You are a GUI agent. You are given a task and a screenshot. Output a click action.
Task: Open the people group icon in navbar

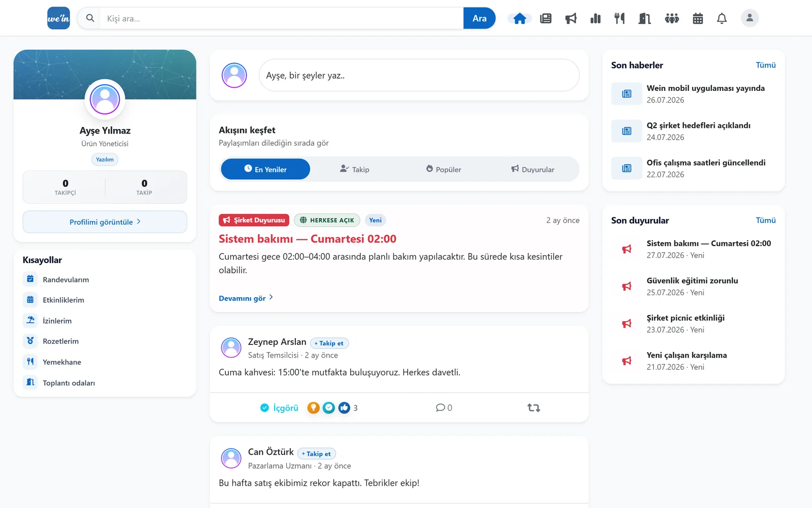672,19
